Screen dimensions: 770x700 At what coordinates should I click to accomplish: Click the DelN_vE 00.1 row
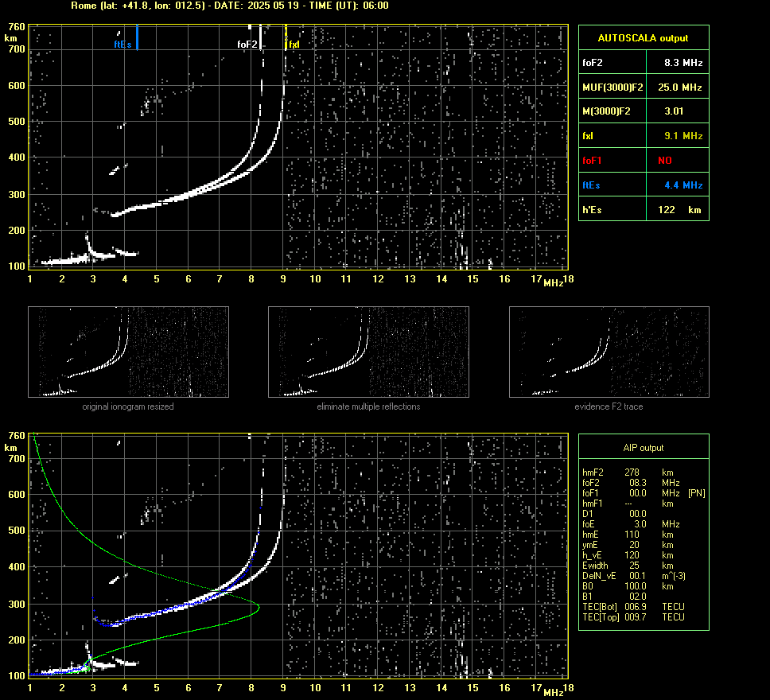coord(634,576)
